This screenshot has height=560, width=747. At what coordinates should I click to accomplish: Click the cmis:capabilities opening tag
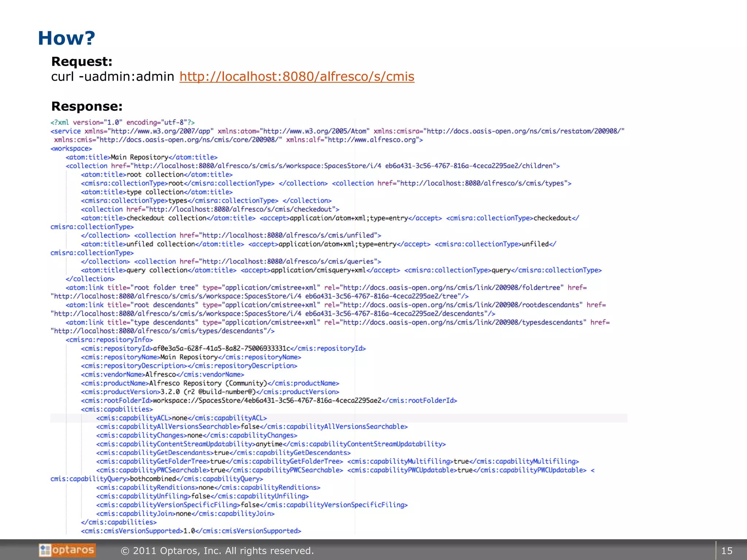[x=117, y=409]
